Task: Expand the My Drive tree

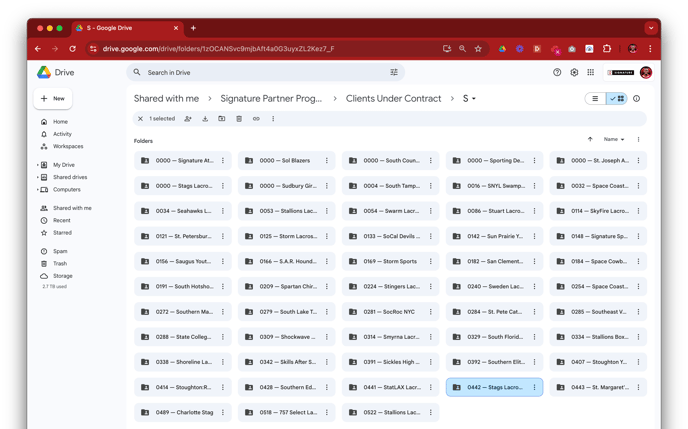Action: coord(38,165)
